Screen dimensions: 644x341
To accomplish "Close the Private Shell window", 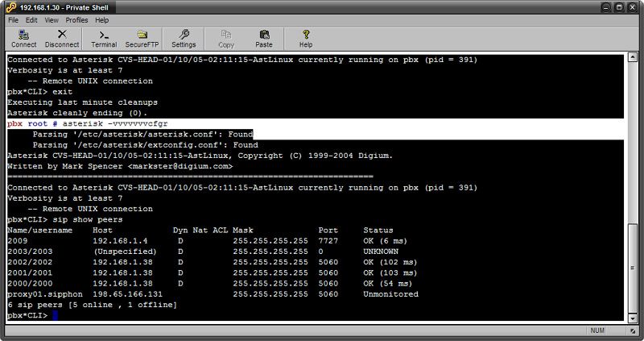I will coord(633,7).
